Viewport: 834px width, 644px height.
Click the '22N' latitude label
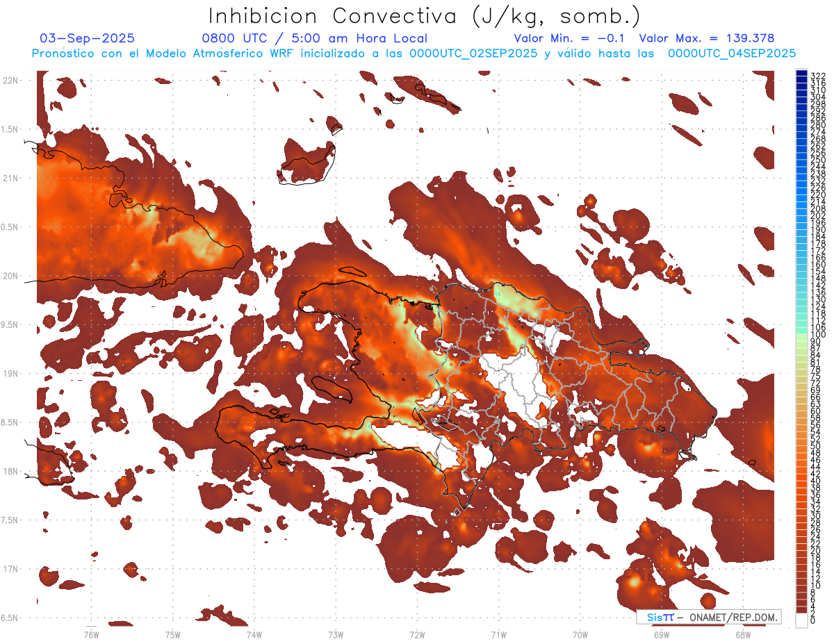(x=10, y=81)
